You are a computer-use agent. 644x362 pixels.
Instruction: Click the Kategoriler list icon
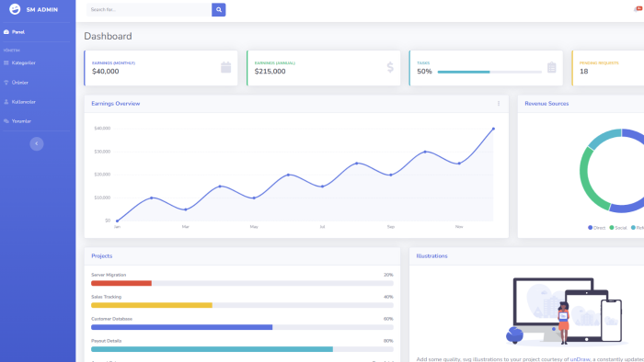tap(6, 62)
